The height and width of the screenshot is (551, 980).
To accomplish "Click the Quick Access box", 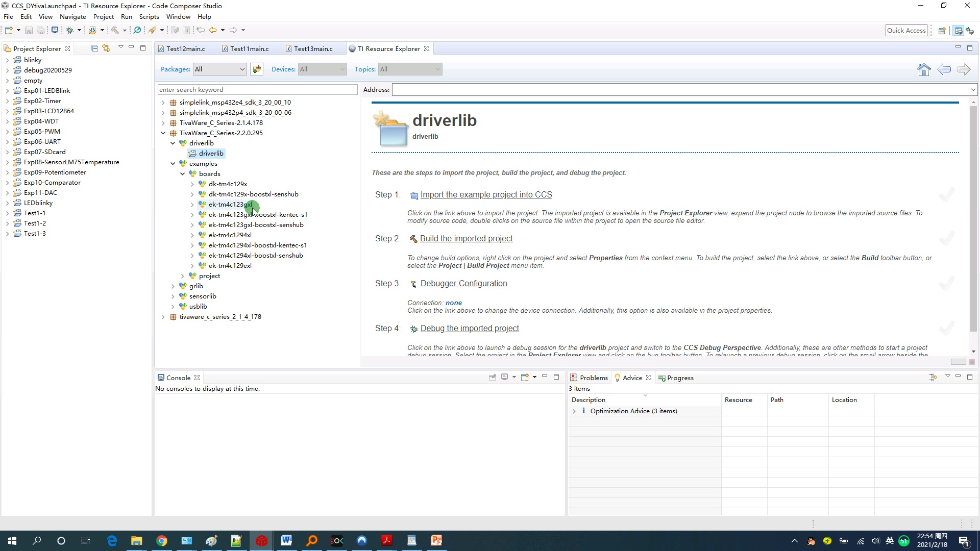I will pos(906,31).
